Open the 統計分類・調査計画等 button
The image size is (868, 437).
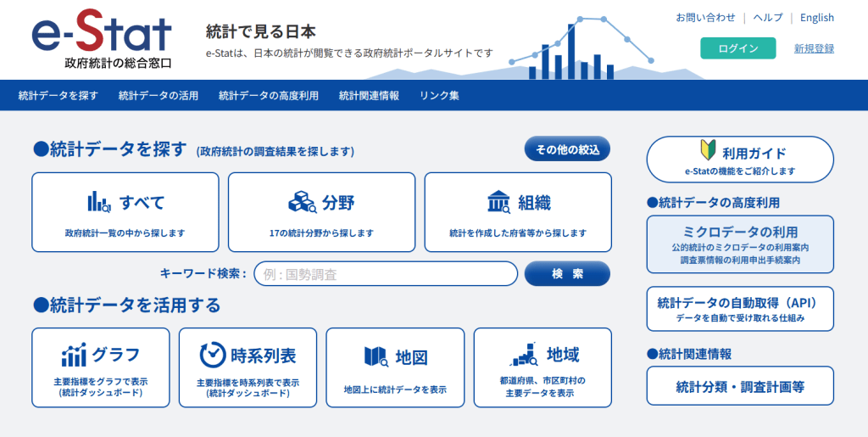(x=740, y=385)
